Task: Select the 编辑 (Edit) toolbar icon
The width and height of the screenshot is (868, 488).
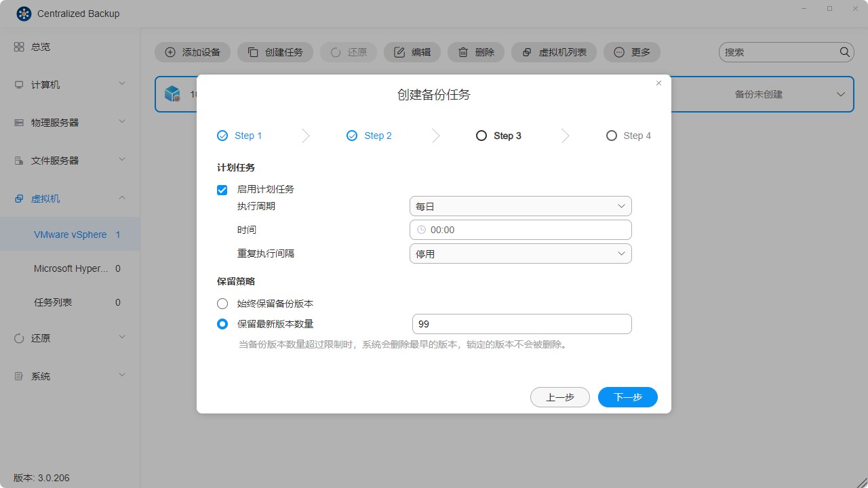Action: 401,52
